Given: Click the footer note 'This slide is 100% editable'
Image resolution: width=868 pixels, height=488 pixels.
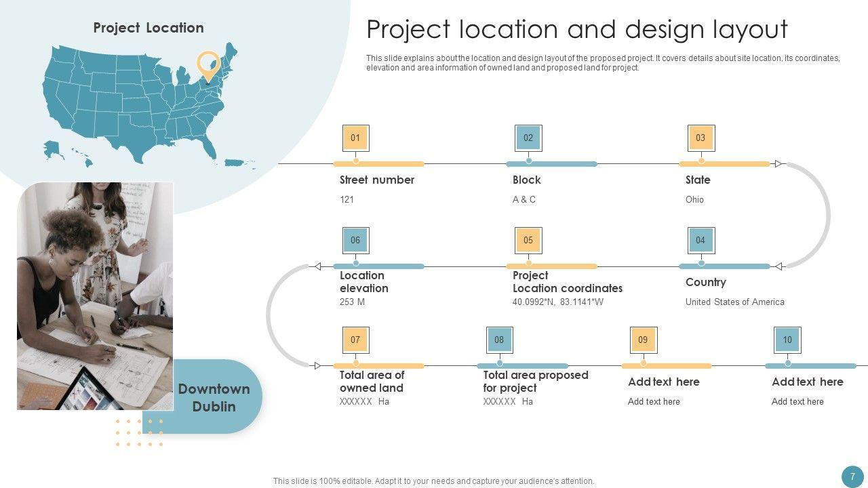Looking at the screenshot, I should coord(434,481).
